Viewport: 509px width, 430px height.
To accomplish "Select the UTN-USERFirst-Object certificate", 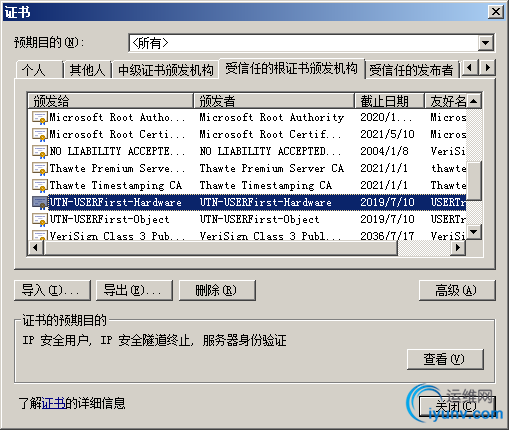I will (247, 220).
